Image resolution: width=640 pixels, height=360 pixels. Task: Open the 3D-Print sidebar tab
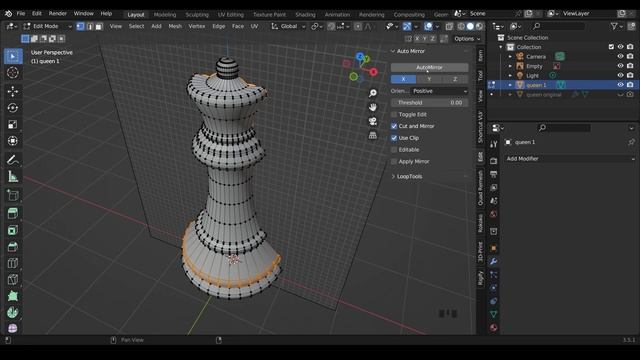480,251
